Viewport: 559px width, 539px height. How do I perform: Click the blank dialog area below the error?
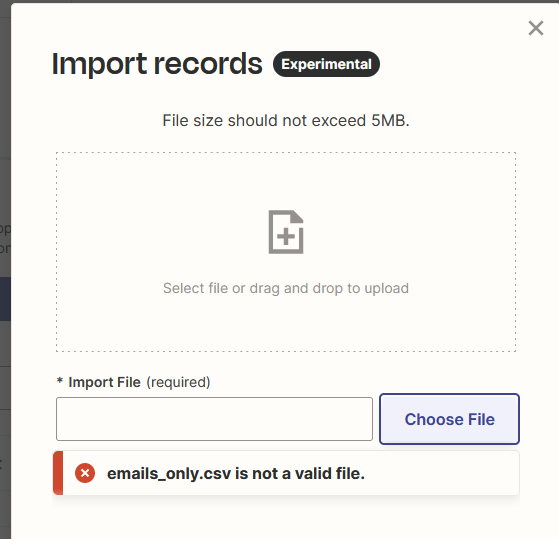click(285, 519)
